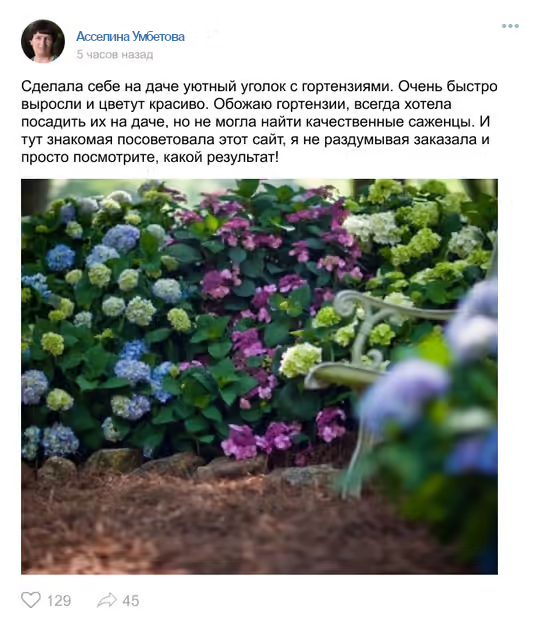540x628 pixels.
Task: Click the share arrow icon
Action: click(x=107, y=600)
